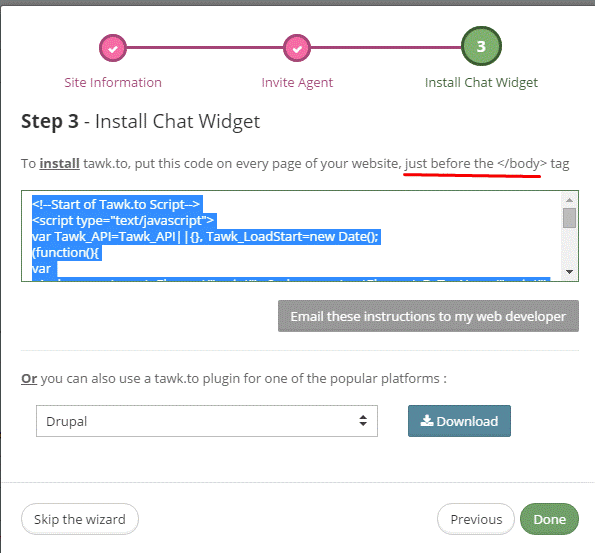
Task: Click the download icon on Download button
Action: click(x=427, y=421)
